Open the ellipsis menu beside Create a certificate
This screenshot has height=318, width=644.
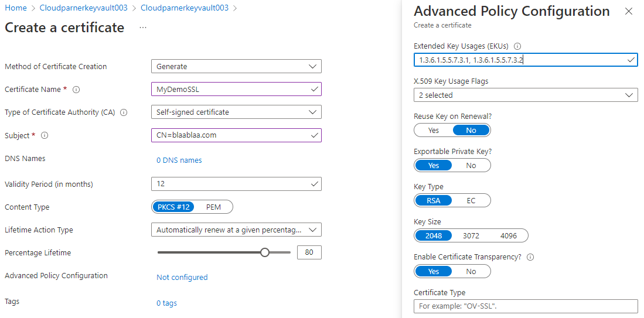(x=143, y=28)
